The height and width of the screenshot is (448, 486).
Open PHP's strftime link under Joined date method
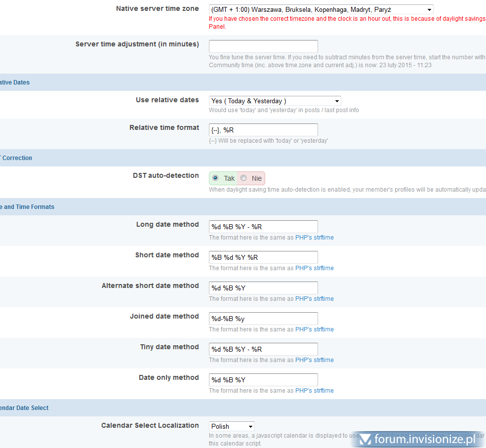(x=314, y=329)
